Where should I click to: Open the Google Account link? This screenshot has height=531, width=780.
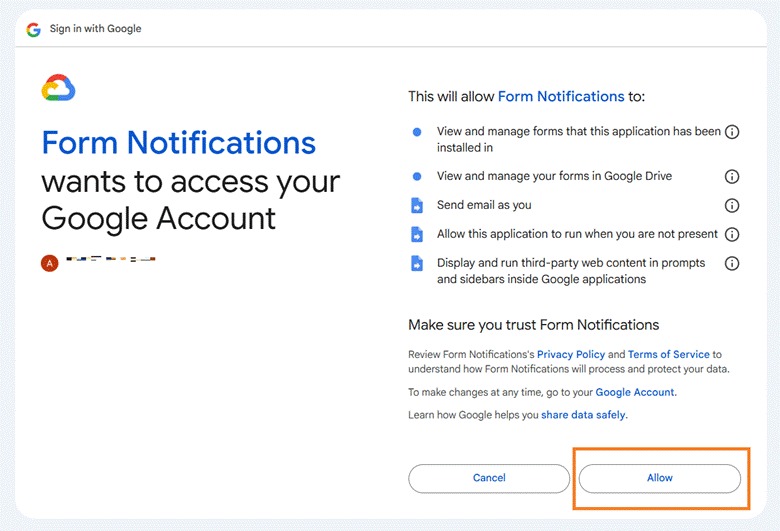tap(635, 392)
